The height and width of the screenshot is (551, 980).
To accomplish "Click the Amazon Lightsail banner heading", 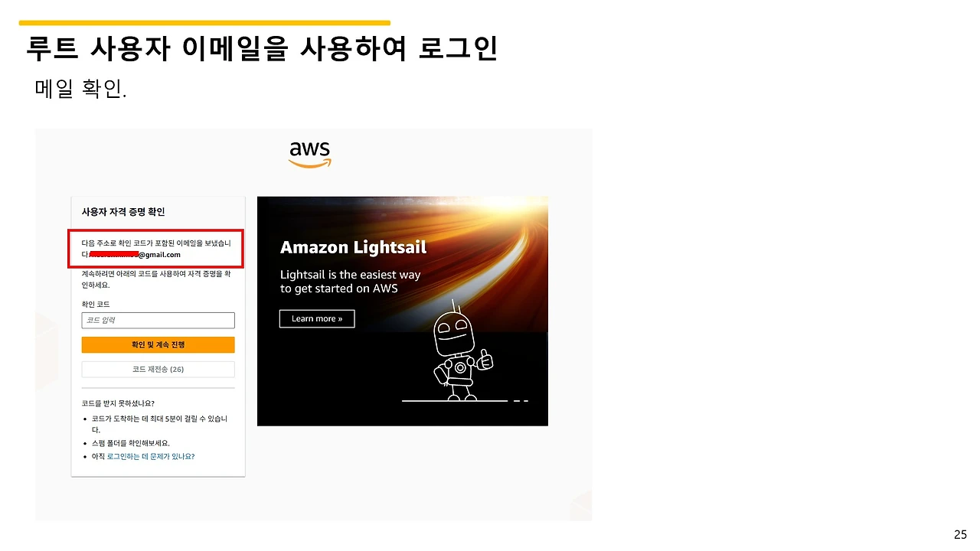I will (353, 248).
